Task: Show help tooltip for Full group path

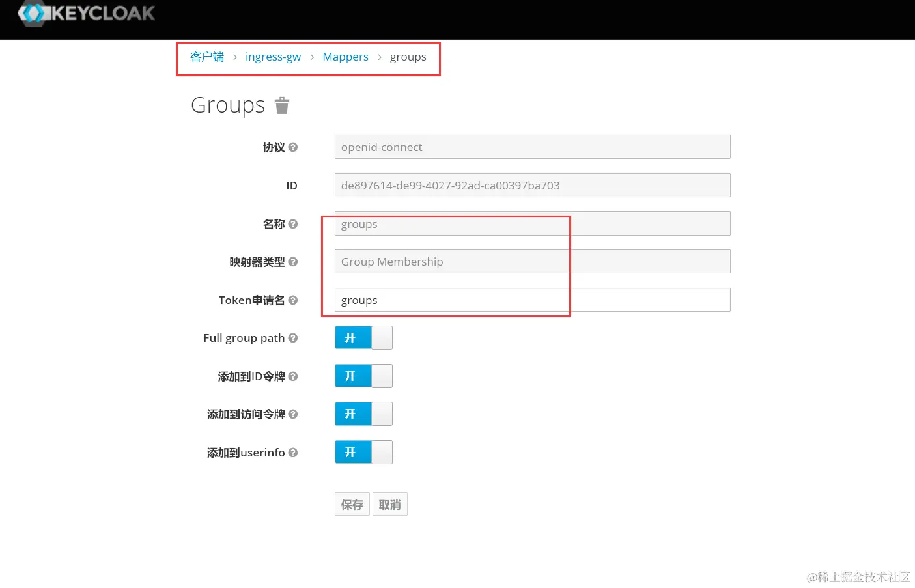Action: click(293, 338)
